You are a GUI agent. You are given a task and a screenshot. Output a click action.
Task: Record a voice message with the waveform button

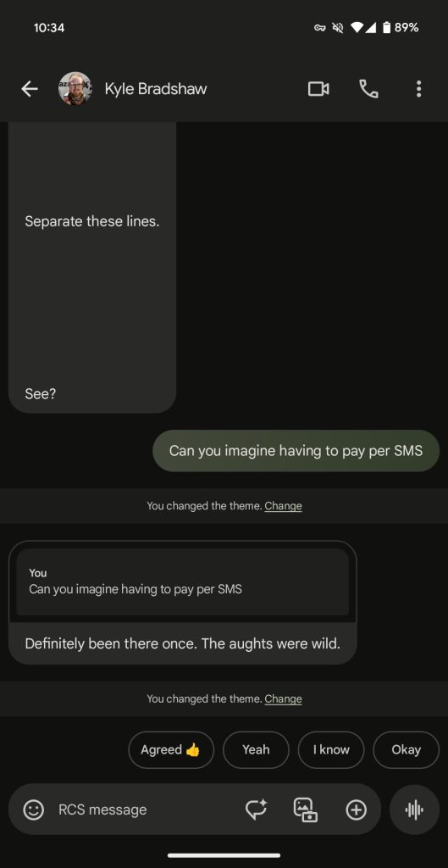point(414,810)
